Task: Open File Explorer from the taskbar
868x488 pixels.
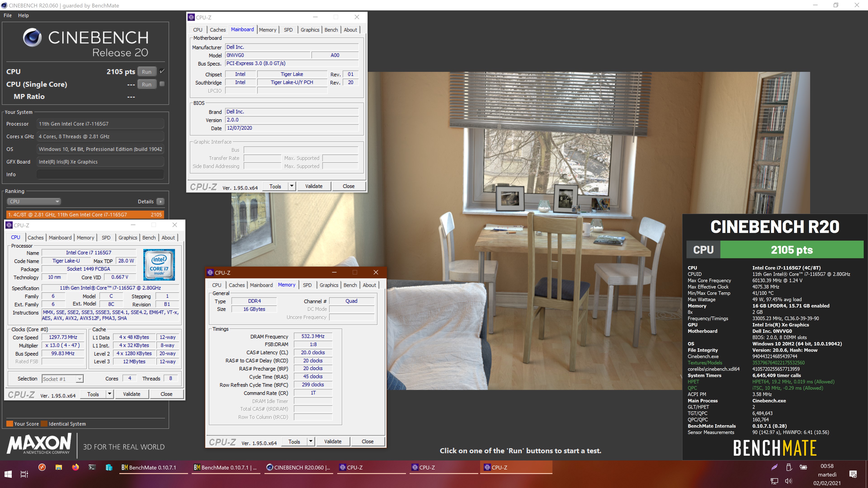Action: [x=59, y=467]
